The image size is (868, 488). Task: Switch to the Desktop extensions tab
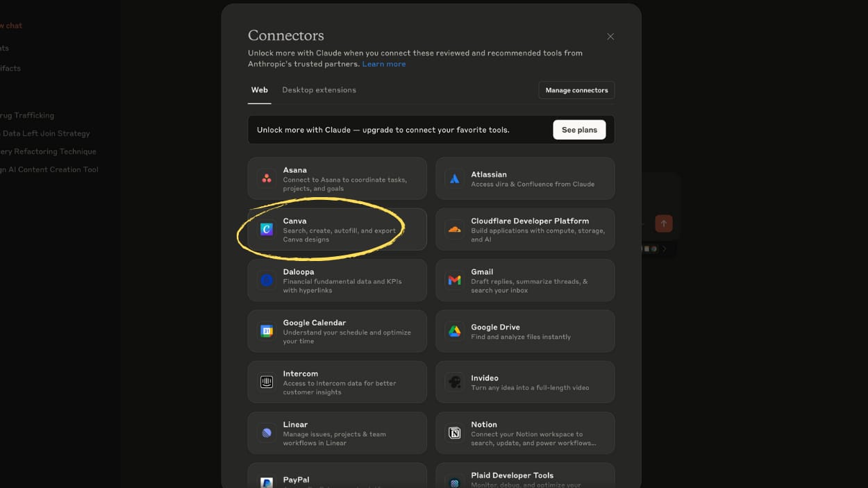pyautogui.click(x=319, y=90)
